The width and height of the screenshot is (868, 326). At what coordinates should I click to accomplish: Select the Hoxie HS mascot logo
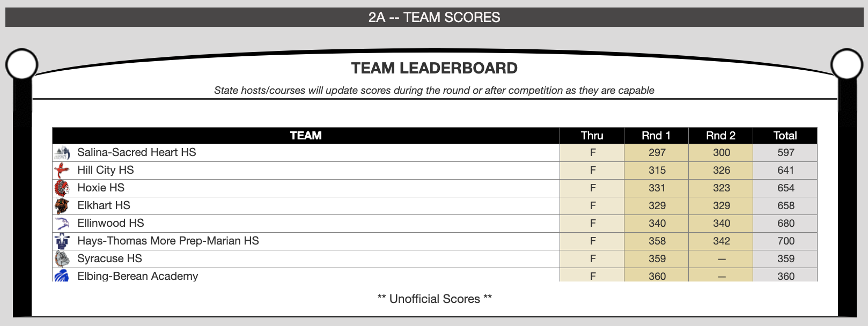[62, 188]
